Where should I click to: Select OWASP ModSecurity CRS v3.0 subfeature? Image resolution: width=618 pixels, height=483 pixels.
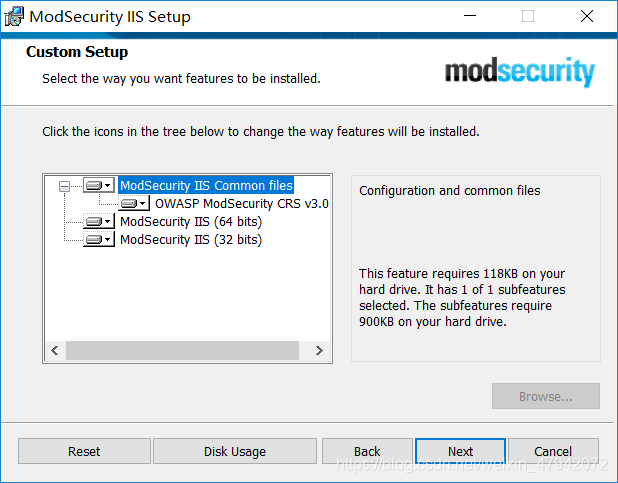(x=242, y=203)
